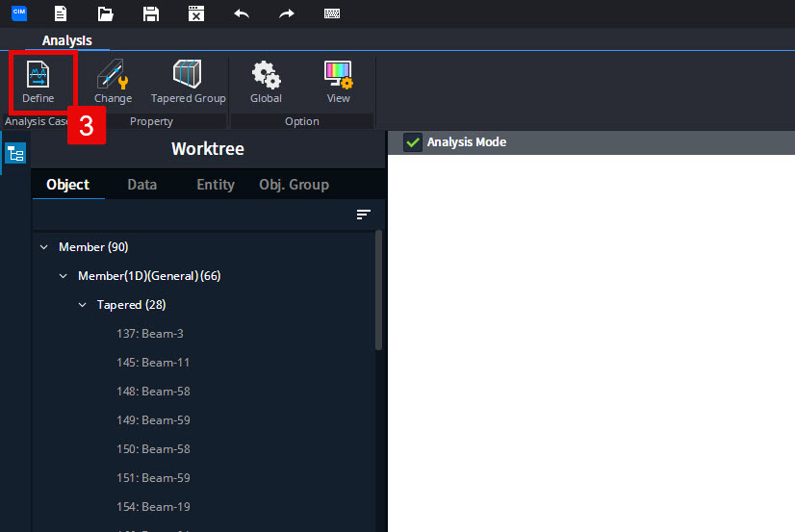Toggle the Analysis Mode checkbox
This screenshot has width=795, height=532.
[x=413, y=142]
